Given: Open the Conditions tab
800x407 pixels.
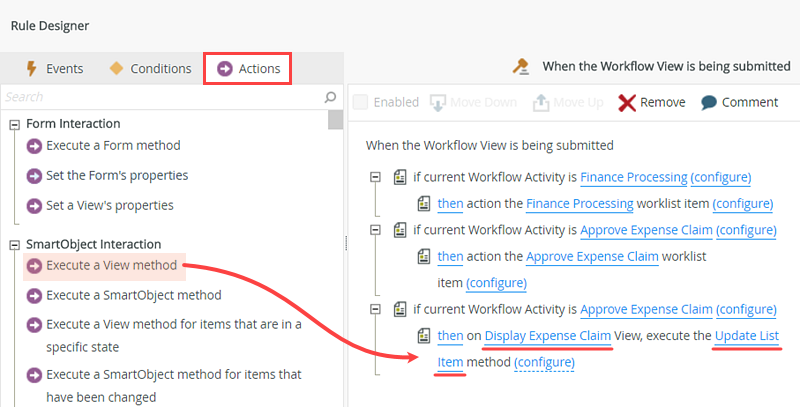Looking at the screenshot, I should (150, 69).
